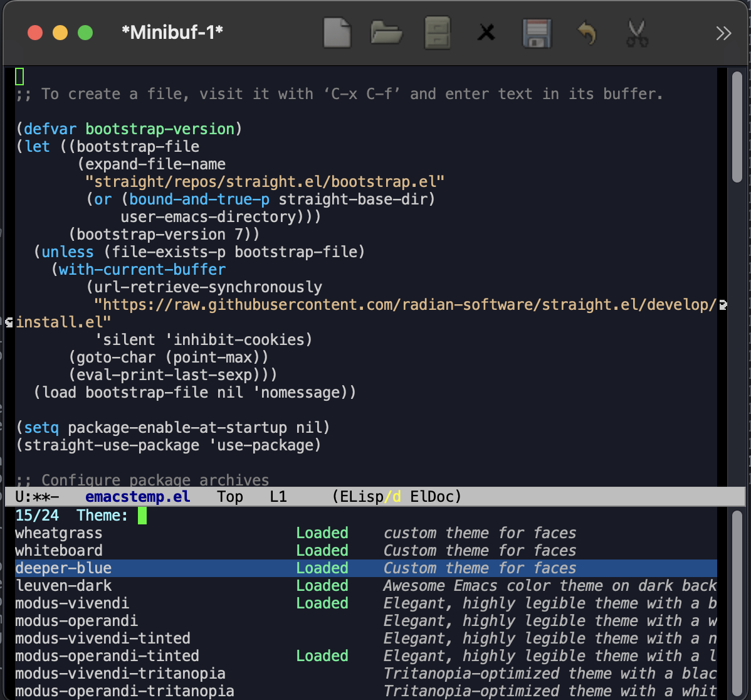Click the user-emacs-directory text
The height and width of the screenshot is (700, 751).
pyautogui.click(x=208, y=216)
